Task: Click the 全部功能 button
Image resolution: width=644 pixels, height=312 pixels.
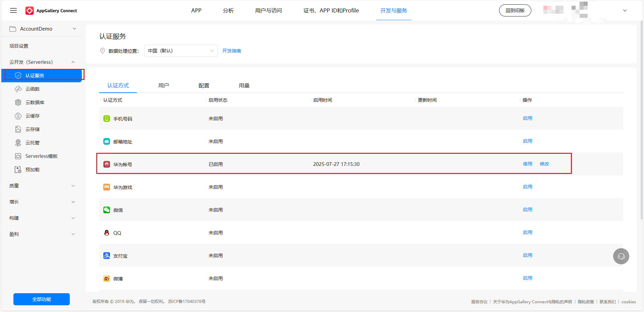Action: 42,299
